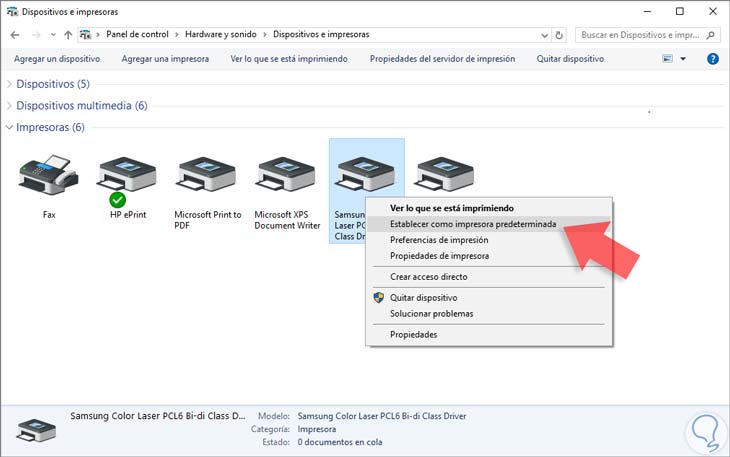This screenshot has width=730, height=457.
Task: Choose Establecer como impresora predeterminada
Action: pos(473,224)
